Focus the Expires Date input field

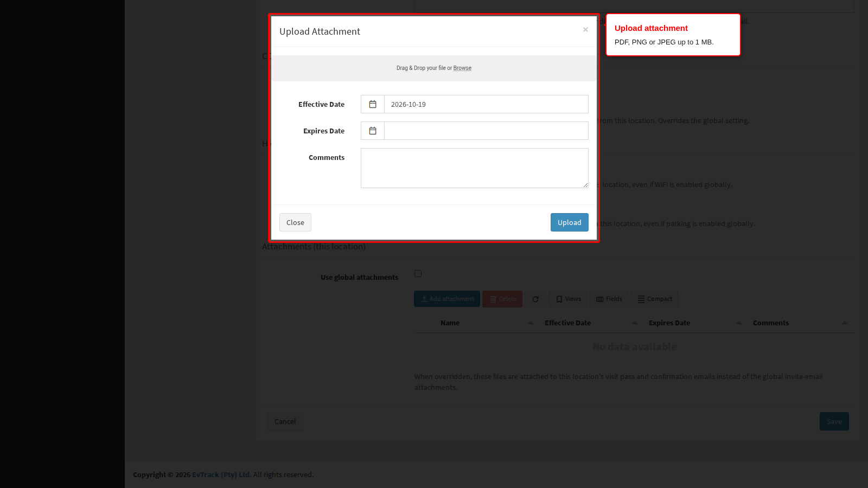point(486,131)
